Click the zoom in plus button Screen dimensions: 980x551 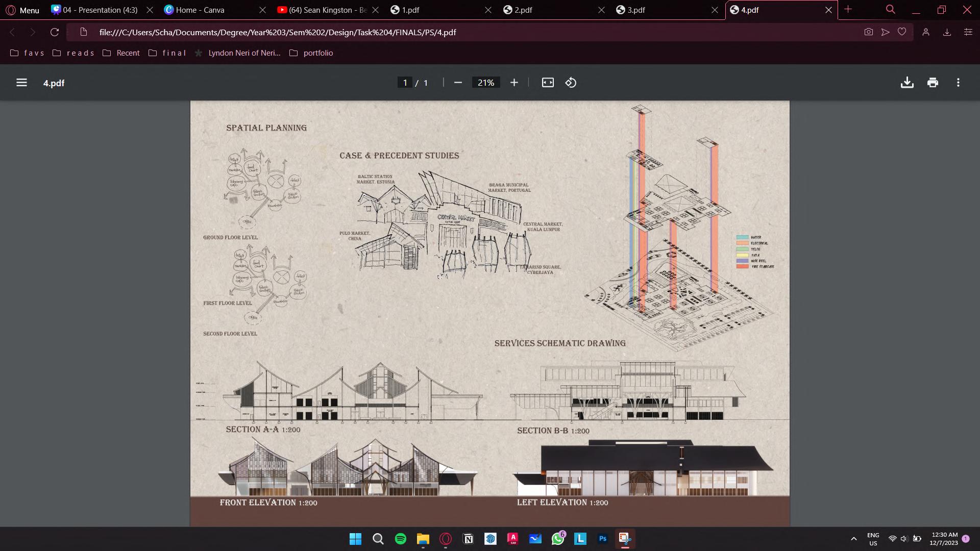(x=514, y=83)
